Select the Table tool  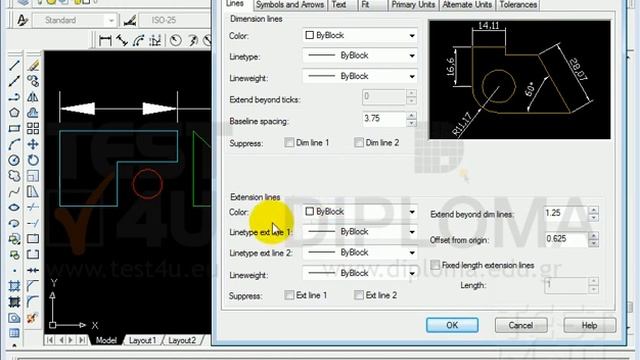point(14,333)
